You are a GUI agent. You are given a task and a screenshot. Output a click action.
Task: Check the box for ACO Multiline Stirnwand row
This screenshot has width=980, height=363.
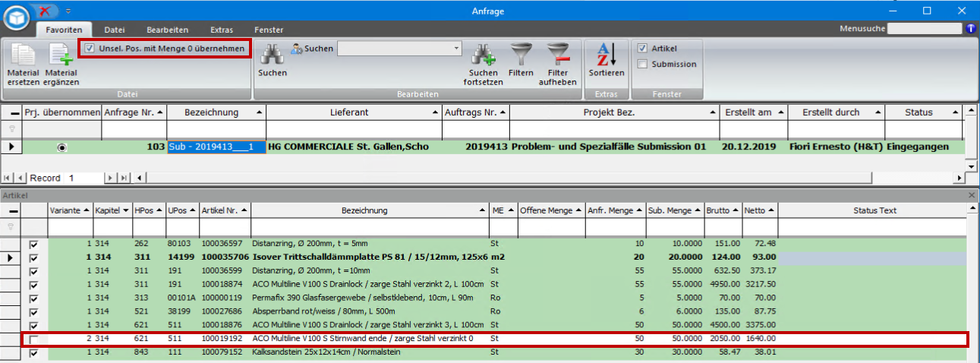pyautogui.click(x=33, y=339)
